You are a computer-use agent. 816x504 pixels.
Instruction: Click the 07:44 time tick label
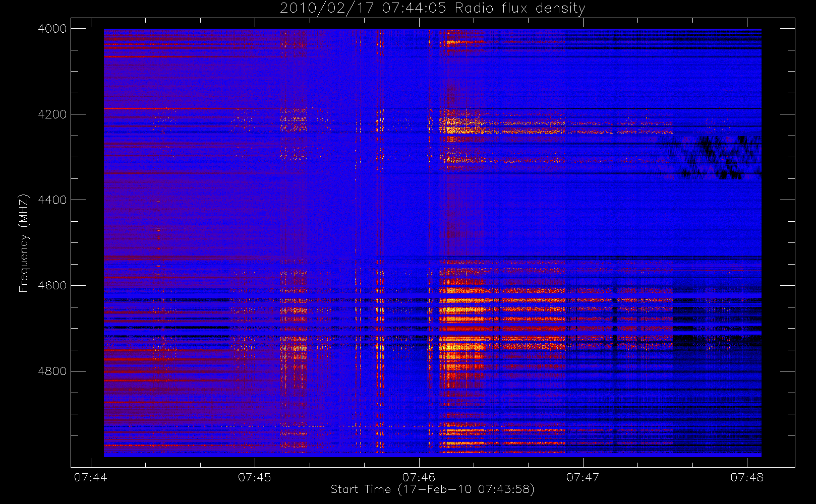pos(91,477)
